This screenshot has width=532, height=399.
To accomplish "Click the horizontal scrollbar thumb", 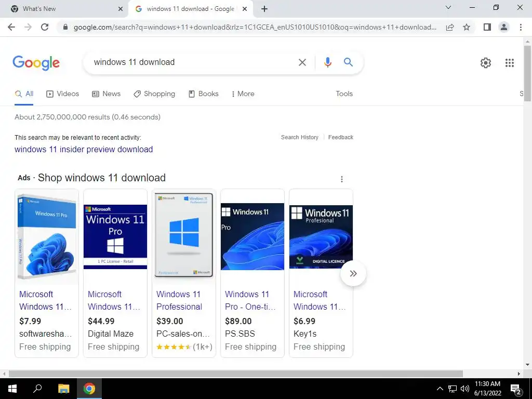I will pos(236,374).
